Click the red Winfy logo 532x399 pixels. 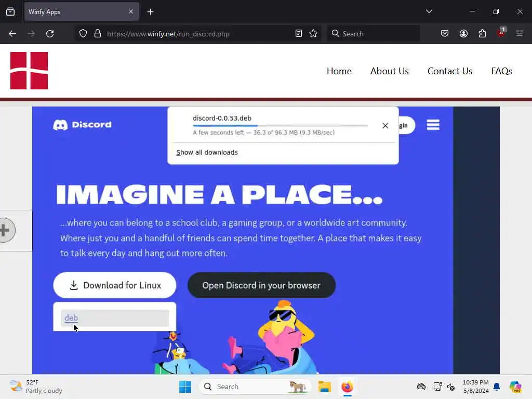click(x=29, y=71)
